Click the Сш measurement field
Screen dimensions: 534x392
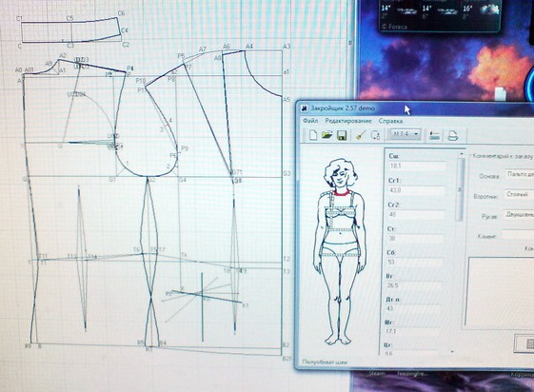[417, 167]
